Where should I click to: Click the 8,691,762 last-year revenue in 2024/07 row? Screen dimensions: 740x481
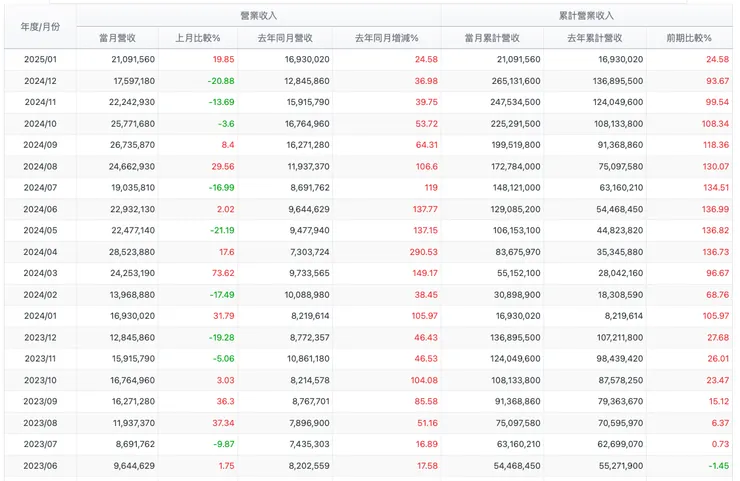[x=310, y=187]
